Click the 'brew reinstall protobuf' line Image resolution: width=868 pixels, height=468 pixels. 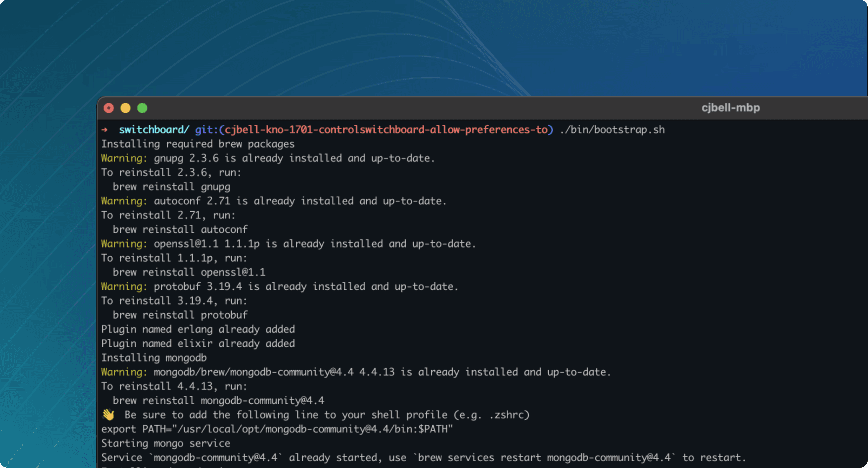180,315
